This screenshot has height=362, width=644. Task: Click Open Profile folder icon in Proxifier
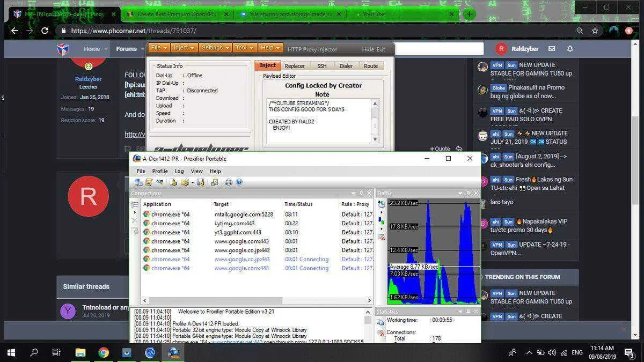click(x=185, y=182)
